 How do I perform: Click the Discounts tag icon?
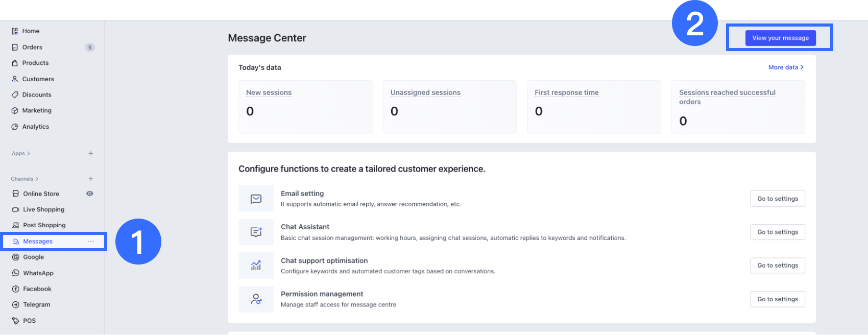tap(15, 95)
